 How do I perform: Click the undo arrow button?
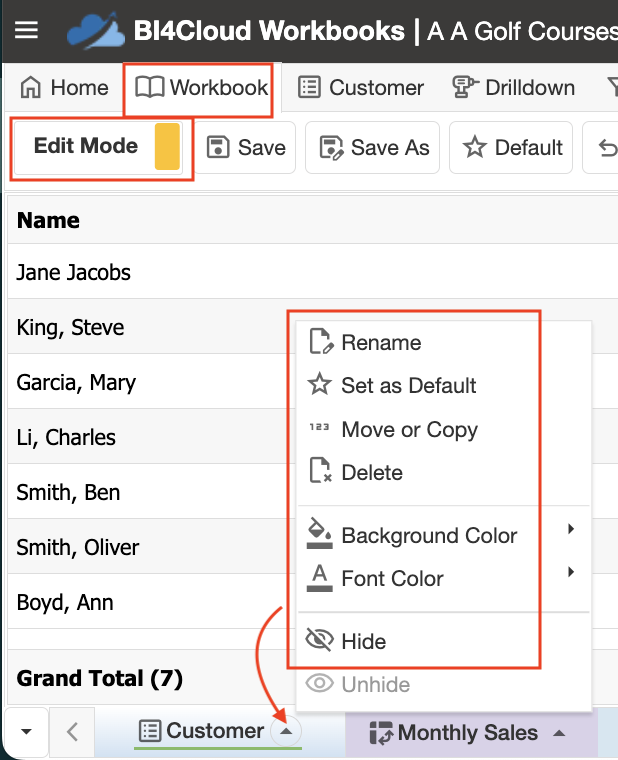[607, 148]
